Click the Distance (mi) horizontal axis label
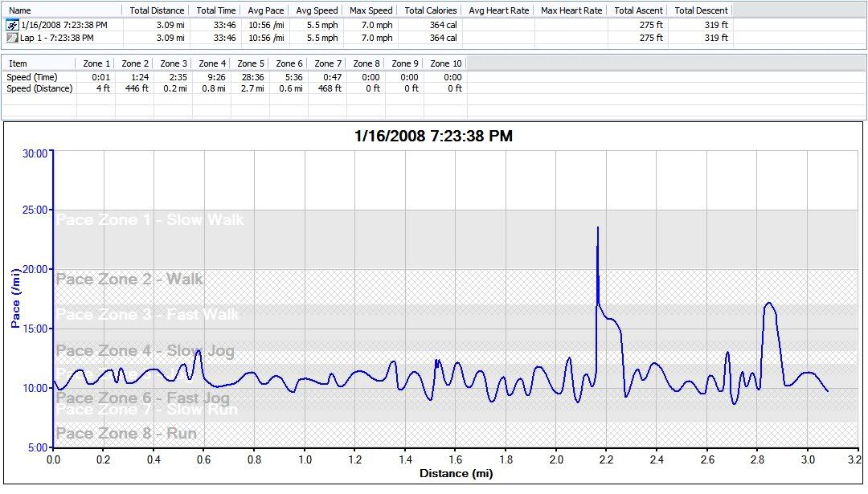The height and width of the screenshot is (494, 868). [x=456, y=474]
